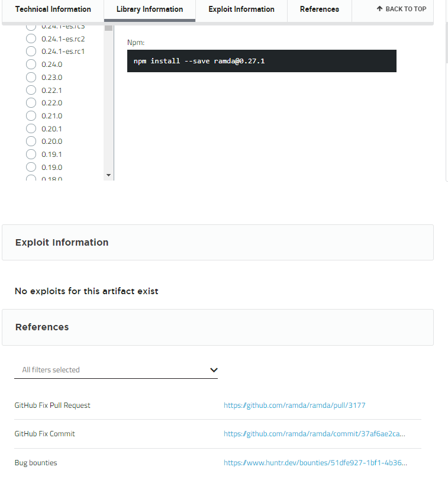The width and height of the screenshot is (448, 499).
Task: Go to the Exploit Information tab
Action: click(241, 9)
